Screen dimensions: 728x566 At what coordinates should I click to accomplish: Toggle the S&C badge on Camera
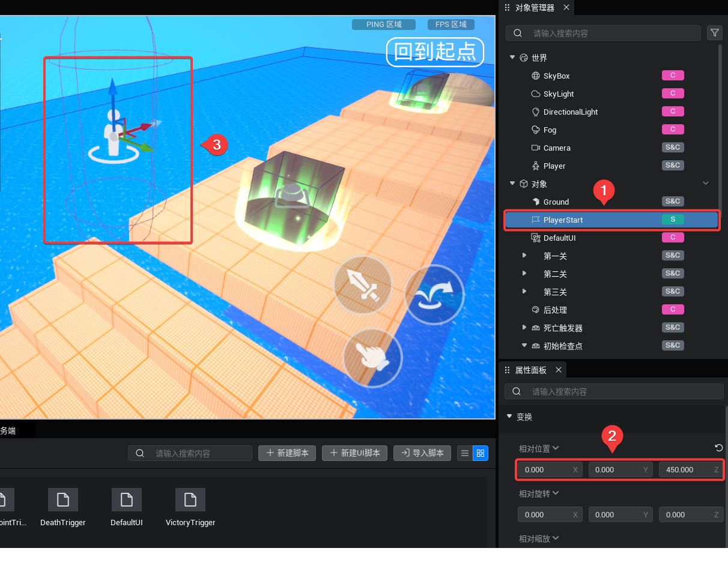[x=673, y=148]
